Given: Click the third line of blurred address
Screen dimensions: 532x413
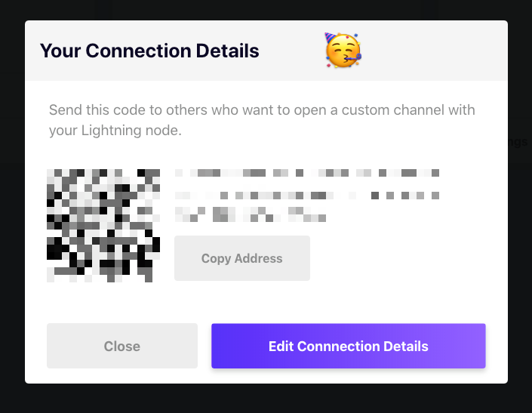Looking at the screenshot, I should point(251,214).
